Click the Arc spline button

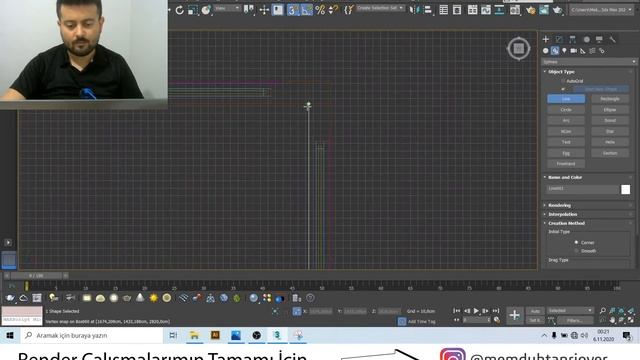point(566,121)
